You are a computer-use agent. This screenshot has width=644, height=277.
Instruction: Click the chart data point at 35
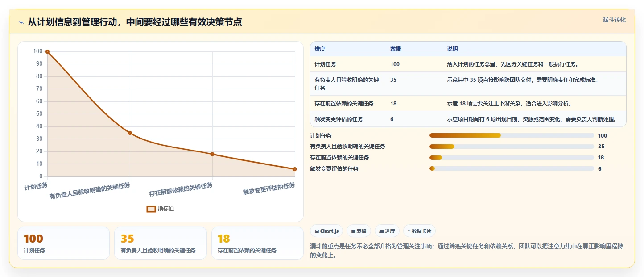point(130,133)
